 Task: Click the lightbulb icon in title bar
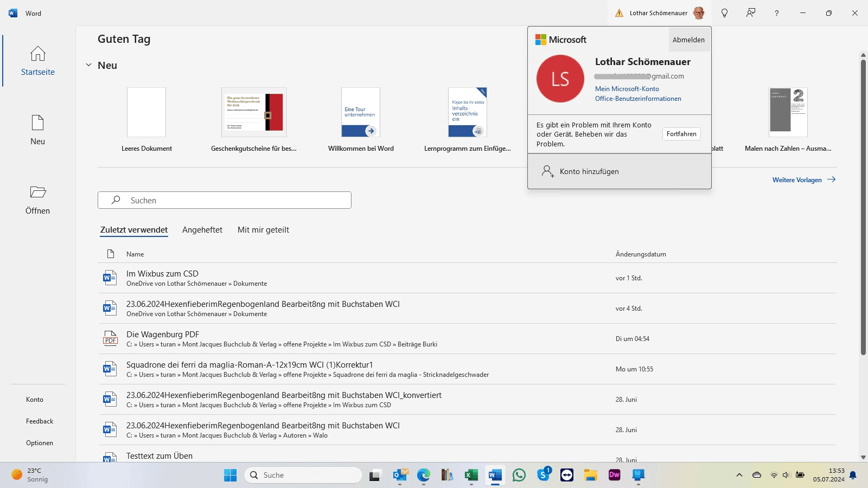[x=724, y=13]
